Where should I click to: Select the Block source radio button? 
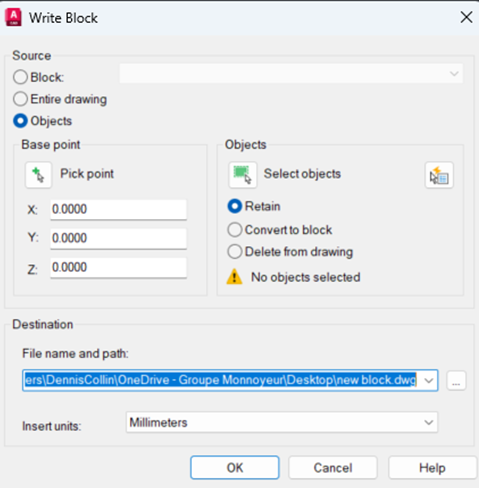[20, 77]
